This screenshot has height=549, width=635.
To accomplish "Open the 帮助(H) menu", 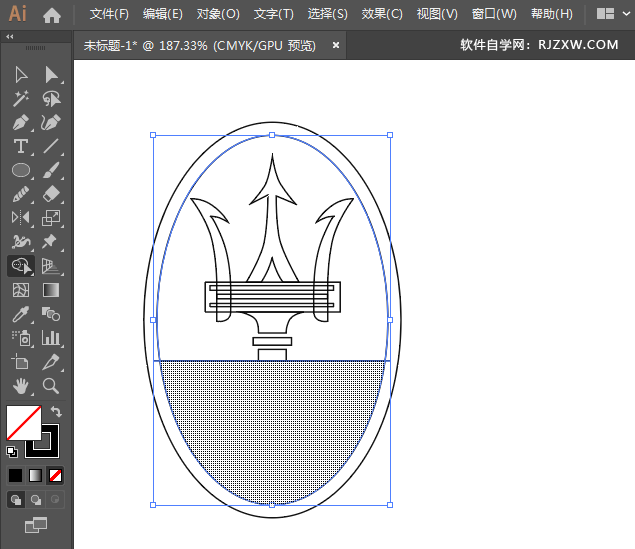I will [552, 14].
